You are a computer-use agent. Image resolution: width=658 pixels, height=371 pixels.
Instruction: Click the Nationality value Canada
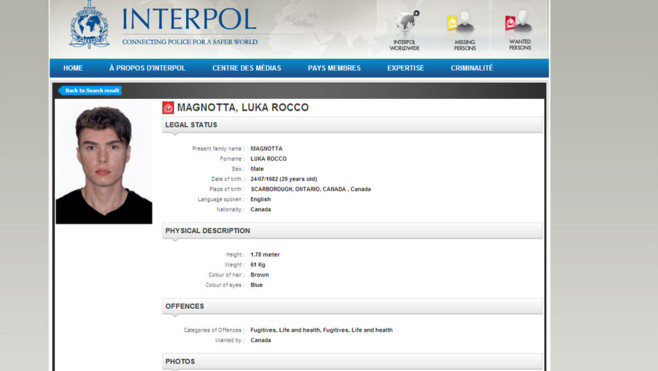click(261, 209)
